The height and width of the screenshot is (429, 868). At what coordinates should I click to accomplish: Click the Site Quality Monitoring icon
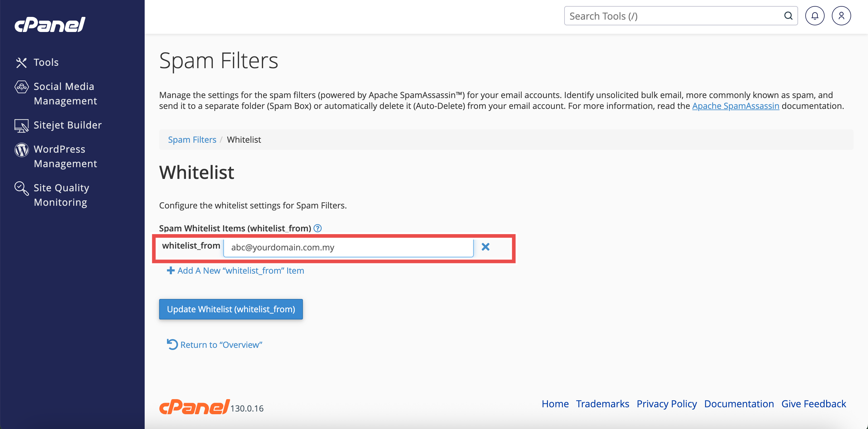pos(22,188)
